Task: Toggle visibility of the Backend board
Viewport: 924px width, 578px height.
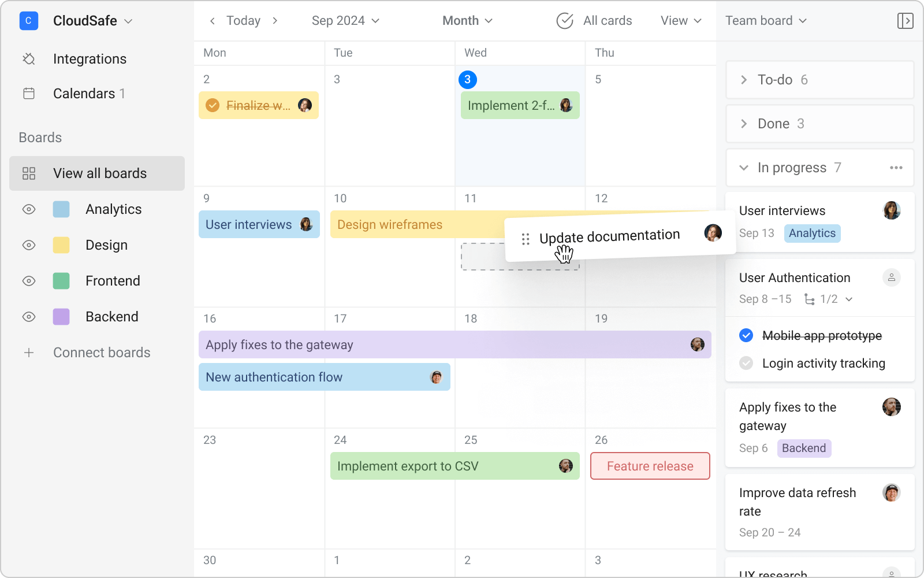Action: pyautogui.click(x=29, y=316)
